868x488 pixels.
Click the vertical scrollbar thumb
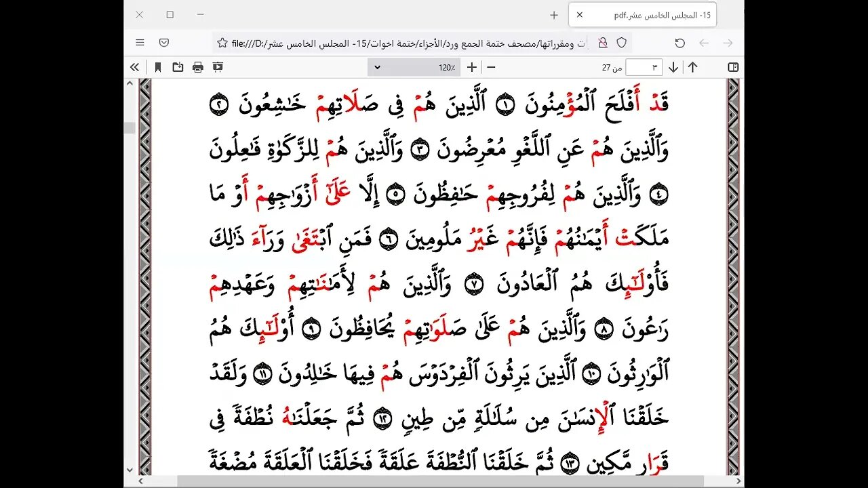(x=130, y=127)
